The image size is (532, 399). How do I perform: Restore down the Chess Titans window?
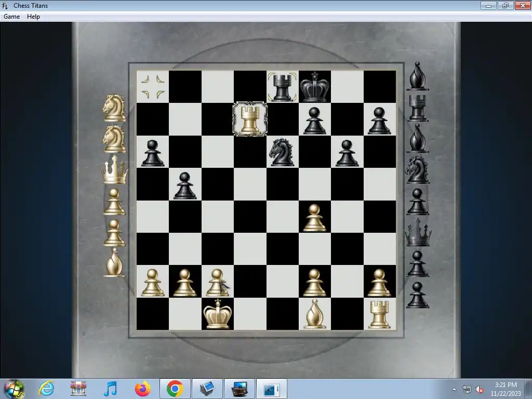pos(505,5)
